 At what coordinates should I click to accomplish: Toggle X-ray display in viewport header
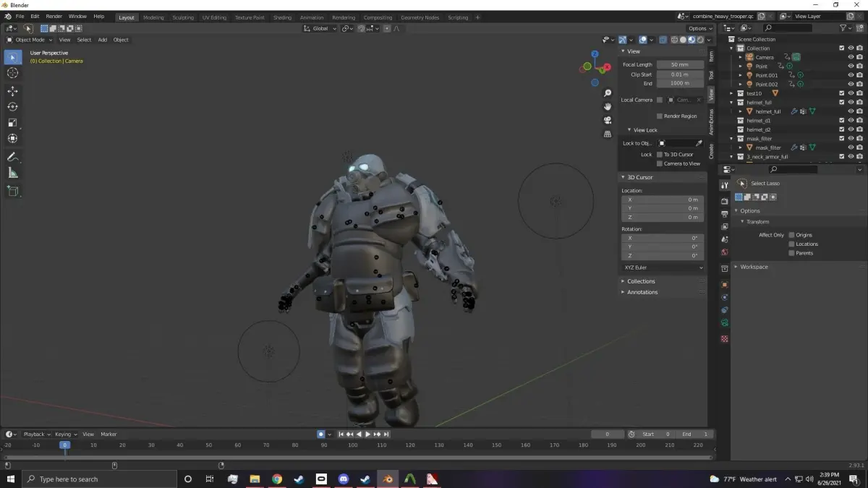(x=663, y=40)
